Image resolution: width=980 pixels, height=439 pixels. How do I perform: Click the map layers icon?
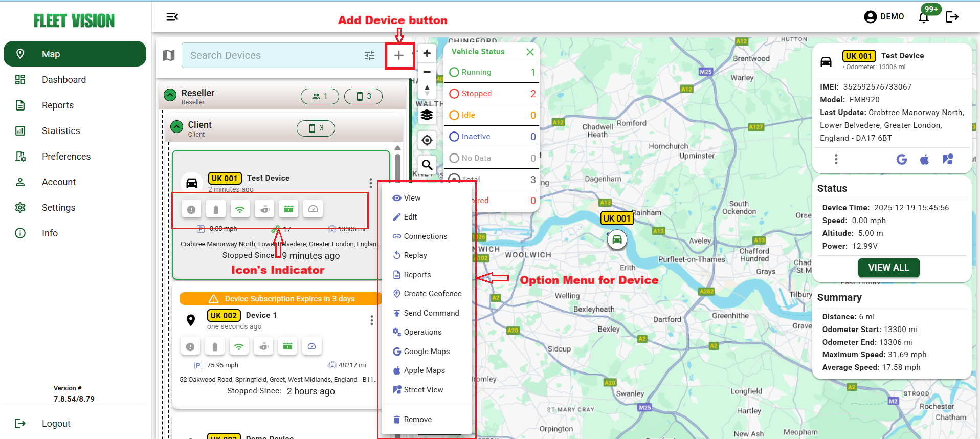pos(427,116)
